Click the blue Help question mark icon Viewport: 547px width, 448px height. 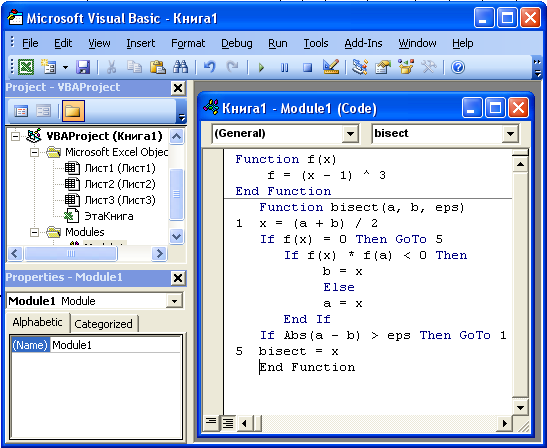tap(458, 67)
